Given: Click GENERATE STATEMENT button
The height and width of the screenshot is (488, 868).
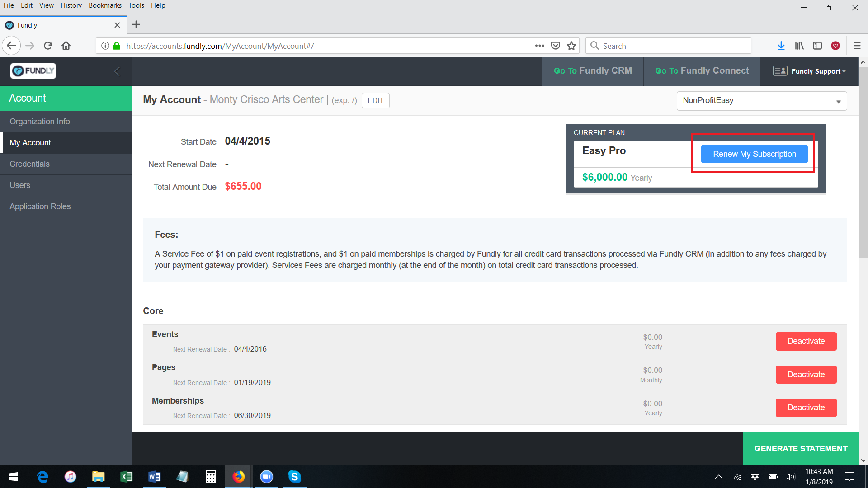Looking at the screenshot, I should [x=801, y=449].
